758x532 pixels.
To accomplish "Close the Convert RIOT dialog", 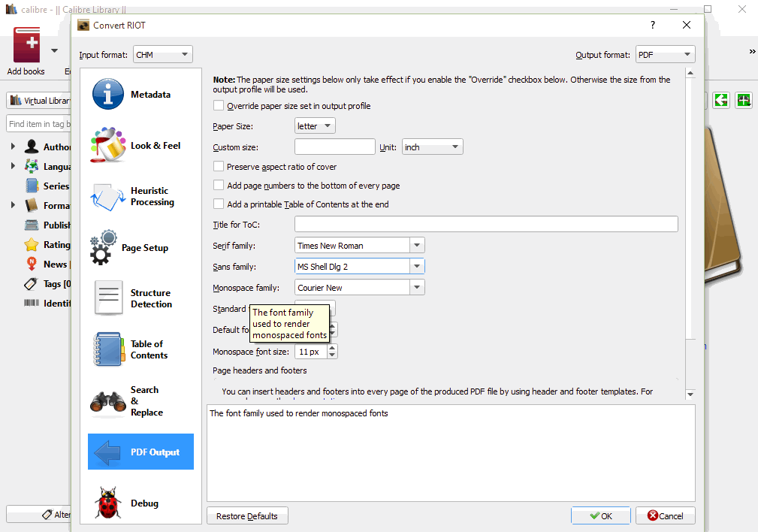I will click(687, 25).
